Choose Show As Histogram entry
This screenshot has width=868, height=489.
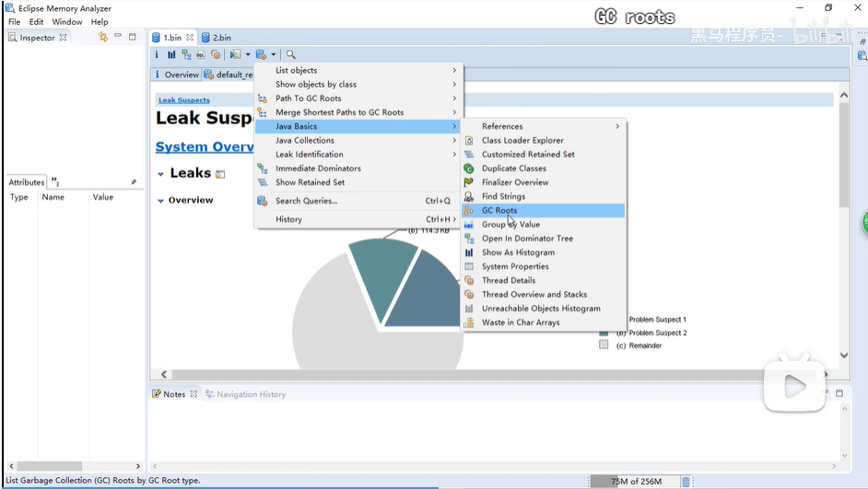[543, 252]
